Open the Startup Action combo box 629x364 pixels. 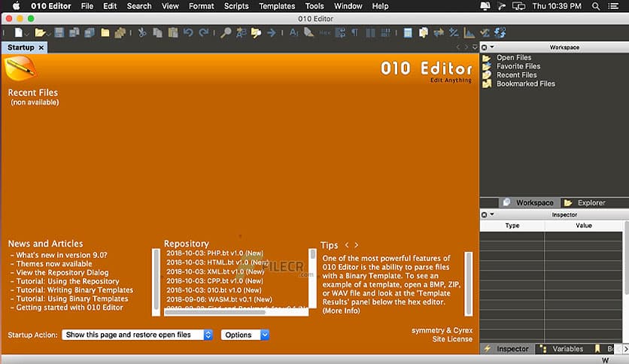137,335
